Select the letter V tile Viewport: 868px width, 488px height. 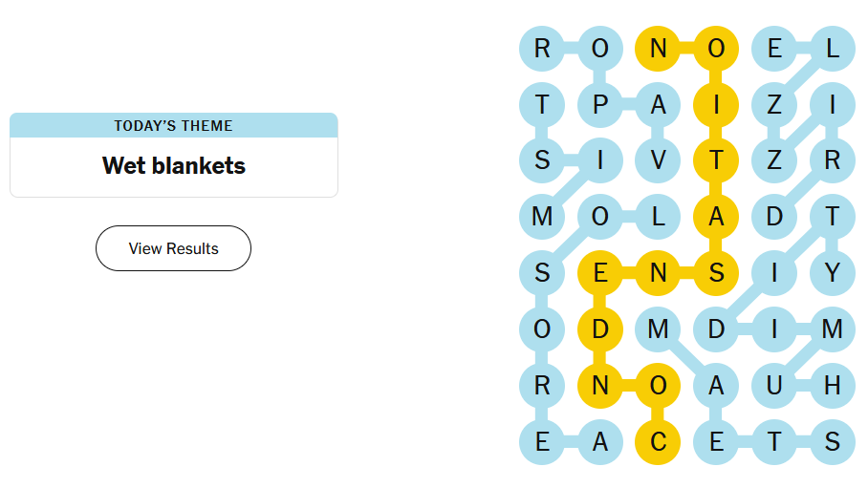(x=658, y=160)
